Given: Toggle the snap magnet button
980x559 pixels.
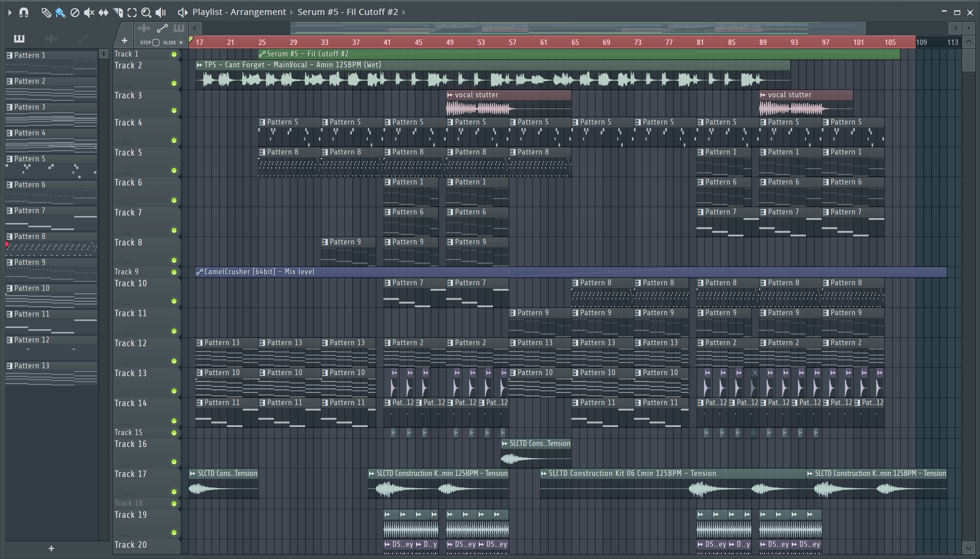Looking at the screenshot, I should pyautogui.click(x=24, y=12).
